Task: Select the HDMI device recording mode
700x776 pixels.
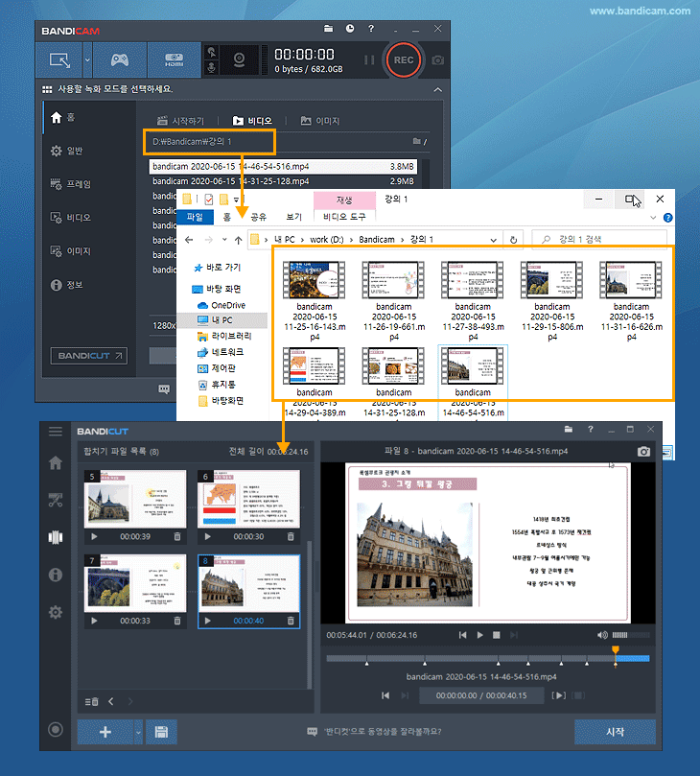Action: pyautogui.click(x=174, y=59)
